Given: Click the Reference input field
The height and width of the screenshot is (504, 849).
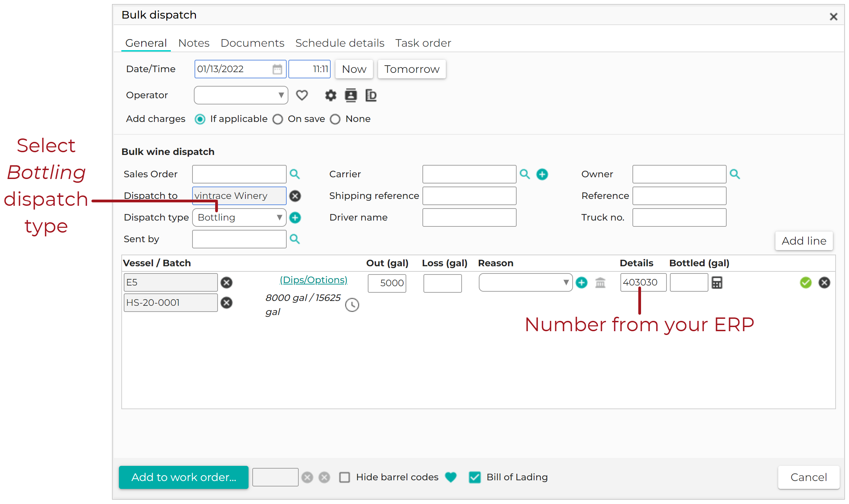Looking at the screenshot, I should [x=679, y=196].
